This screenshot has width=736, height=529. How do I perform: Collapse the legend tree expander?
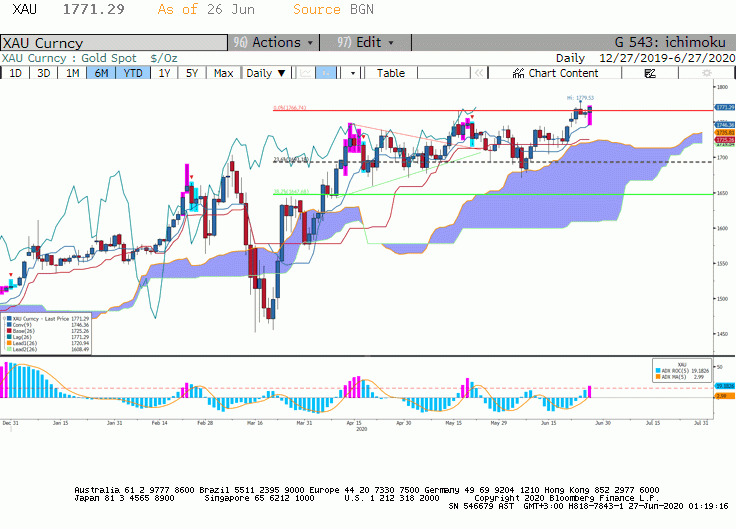[4, 319]
